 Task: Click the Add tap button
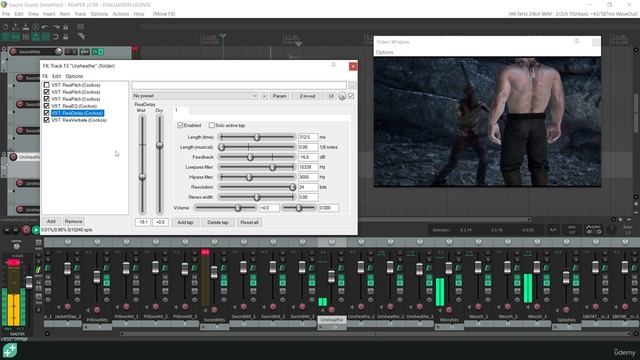tap(185, 222)
